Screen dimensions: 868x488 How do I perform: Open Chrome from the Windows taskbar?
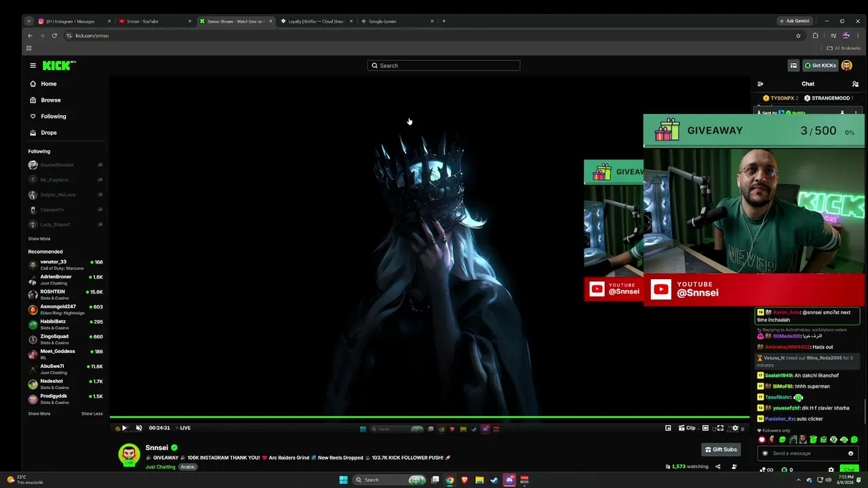click(450, 480)
